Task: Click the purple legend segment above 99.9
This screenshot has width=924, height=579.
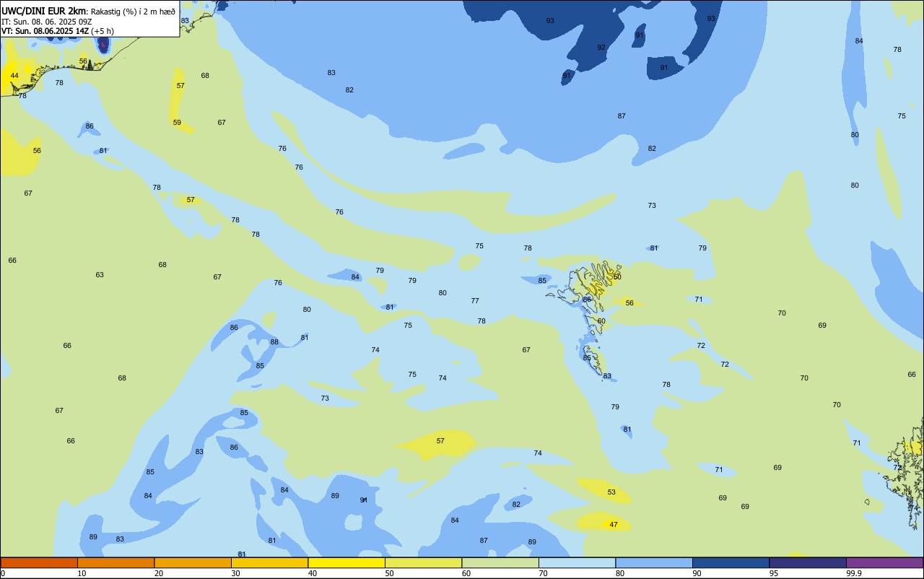Action: pos(884,562)
